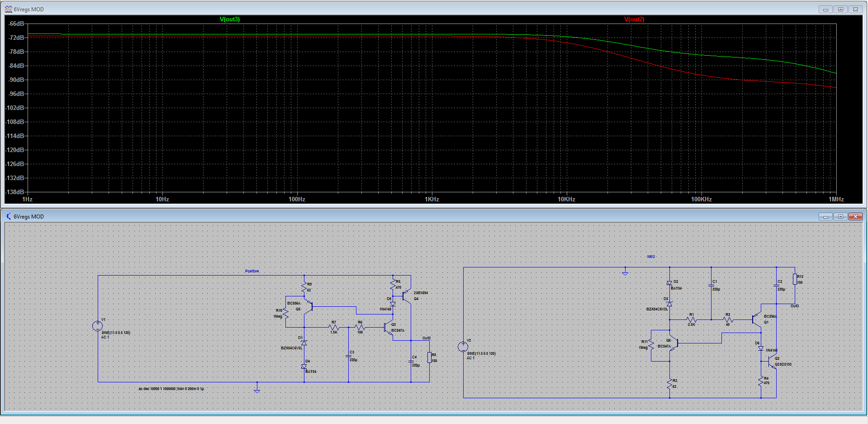Select the V(out2) red trace label
868x424 pixels.
click(x=634, y=19)
